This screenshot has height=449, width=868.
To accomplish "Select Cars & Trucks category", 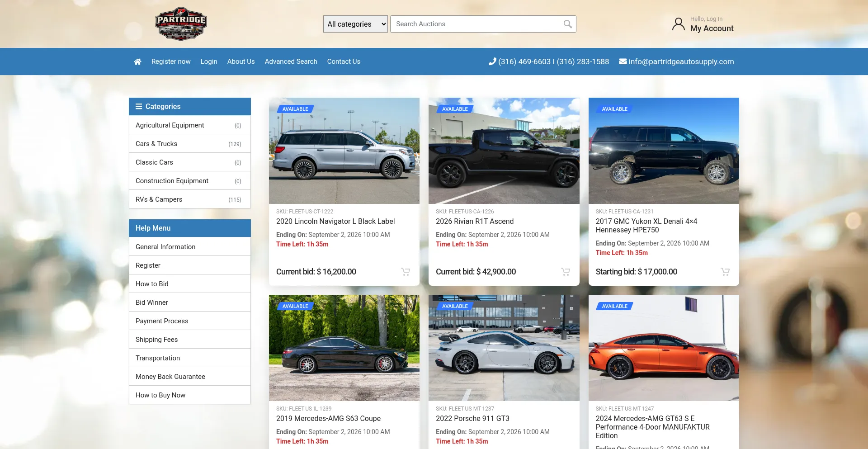I will click(190, 144).
